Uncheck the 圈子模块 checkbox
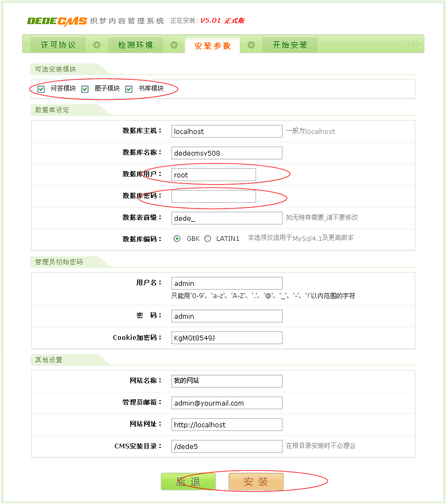Screen dimensions: 446x504 pos(85,89)
